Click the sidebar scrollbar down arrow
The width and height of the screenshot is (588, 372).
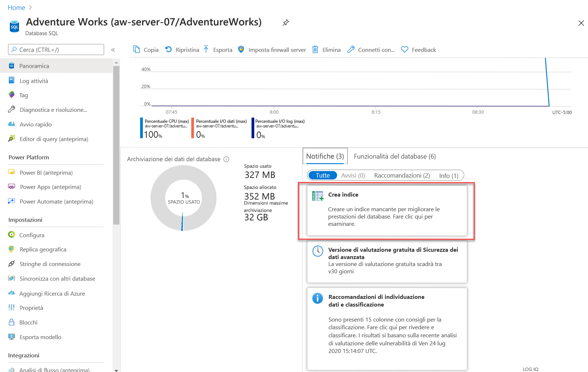[x=117, y=370]
